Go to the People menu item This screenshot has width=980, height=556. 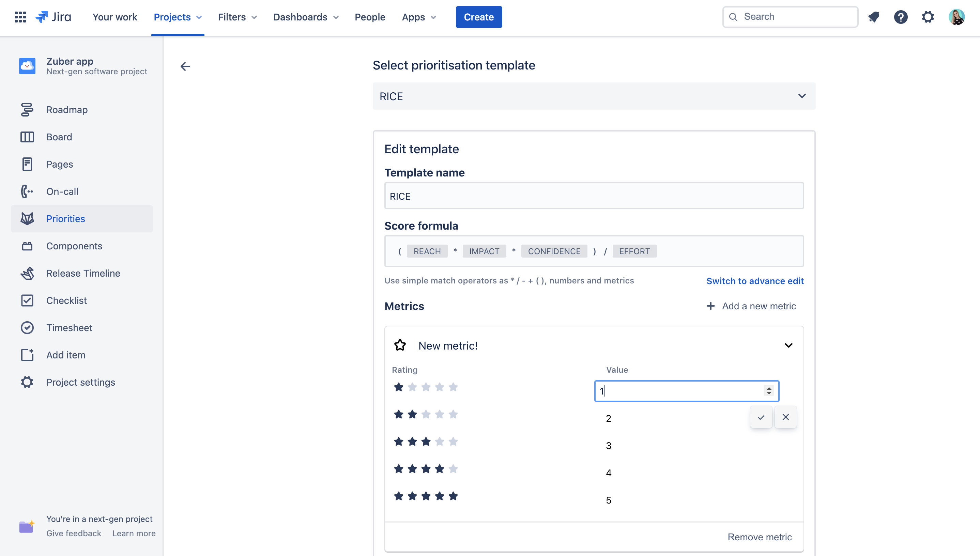[x=370, y=17]
